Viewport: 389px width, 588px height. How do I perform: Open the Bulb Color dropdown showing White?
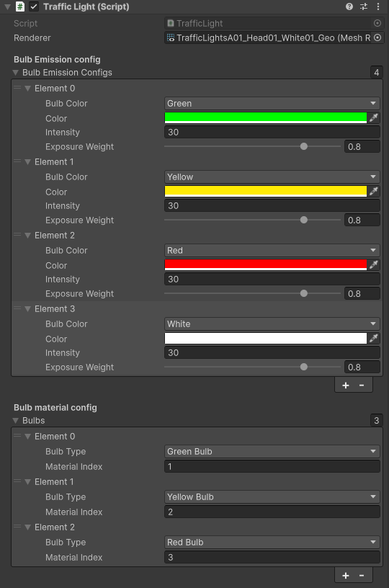click(x=272, y=324)
